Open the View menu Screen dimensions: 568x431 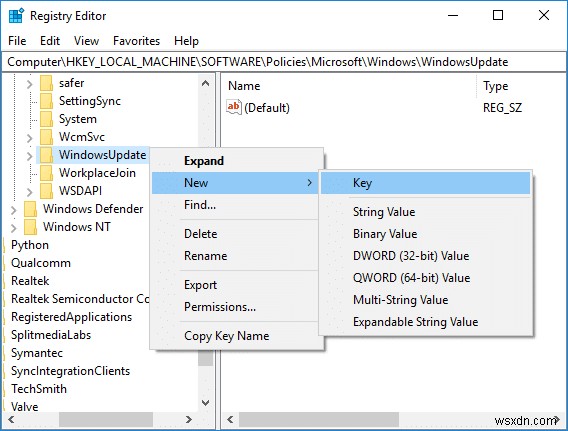[x=86, y=41]
